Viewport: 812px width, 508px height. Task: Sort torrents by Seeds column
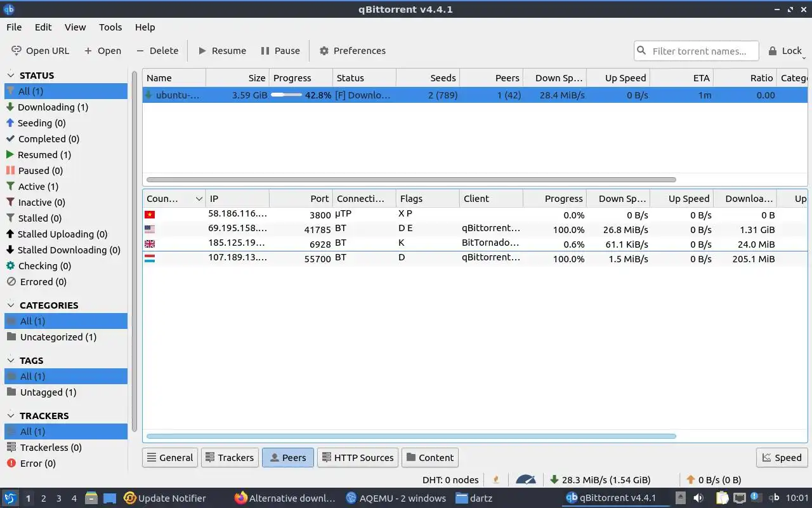pyautogui.click(x=428, y=78)
